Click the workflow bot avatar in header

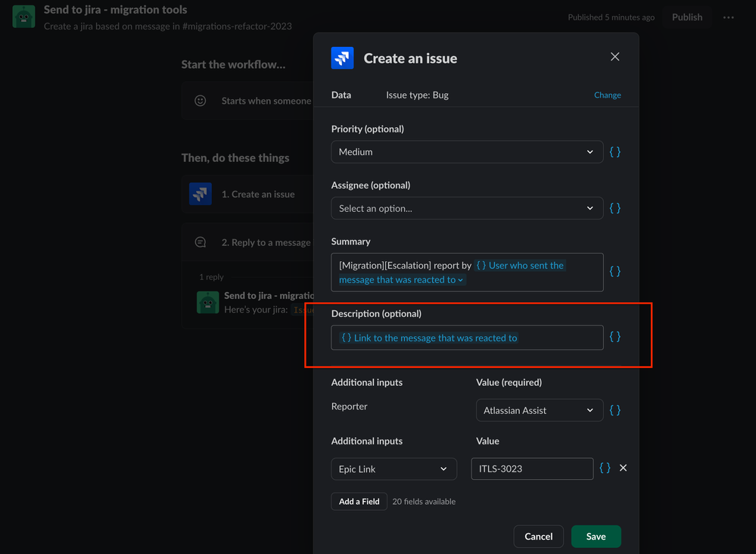point(23,17)
